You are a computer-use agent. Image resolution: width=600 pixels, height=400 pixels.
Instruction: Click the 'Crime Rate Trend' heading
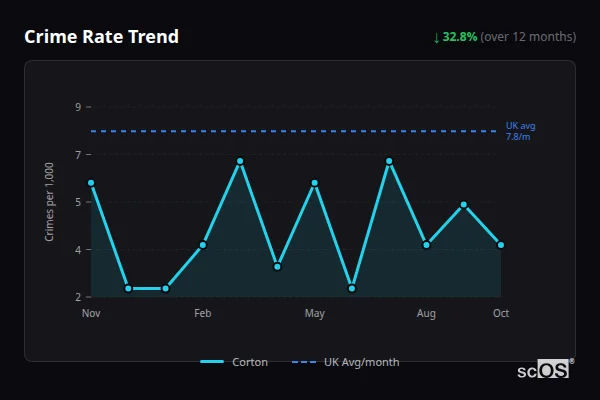point(101,37)
